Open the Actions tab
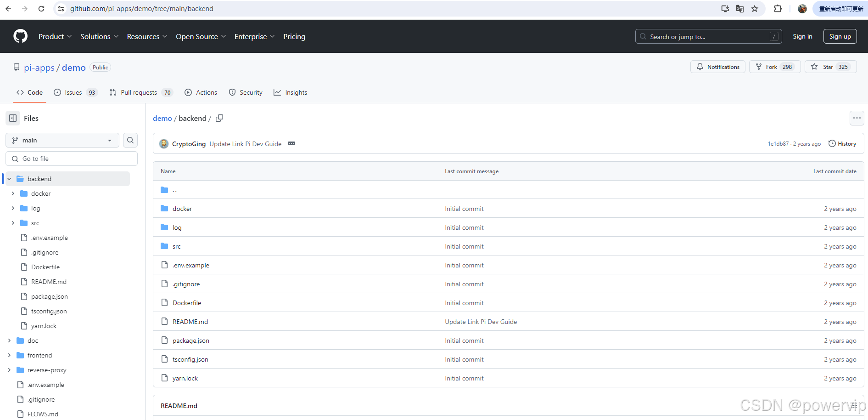 tap(201, 92)
